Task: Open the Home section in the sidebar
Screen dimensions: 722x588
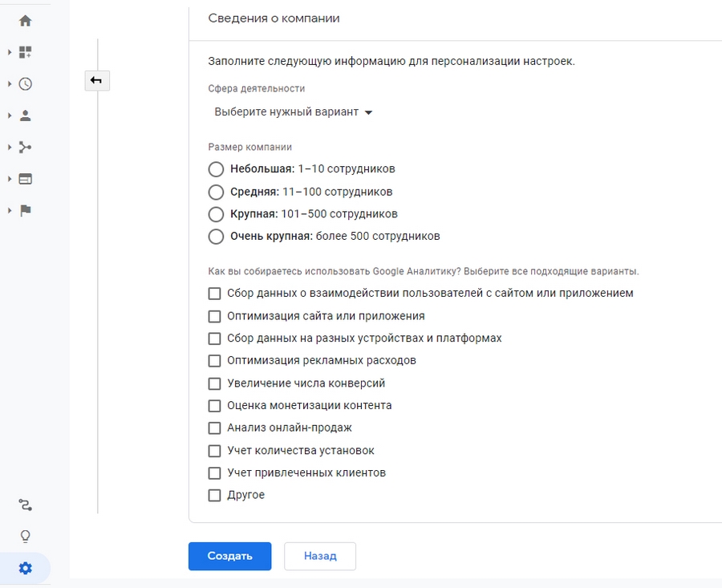Action: [25, 20]
